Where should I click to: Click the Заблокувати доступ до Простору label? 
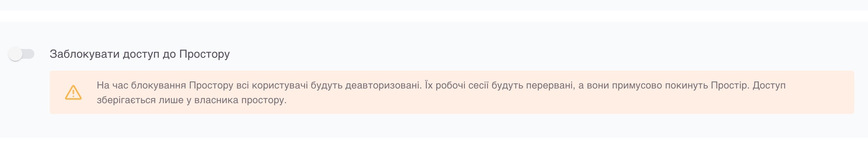click(139, 54)
